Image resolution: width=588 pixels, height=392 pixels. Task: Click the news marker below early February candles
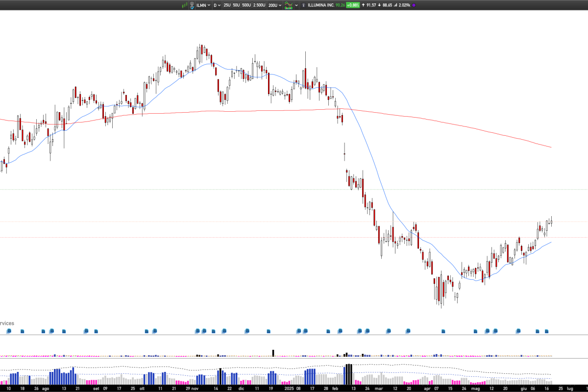coord(340,331)
